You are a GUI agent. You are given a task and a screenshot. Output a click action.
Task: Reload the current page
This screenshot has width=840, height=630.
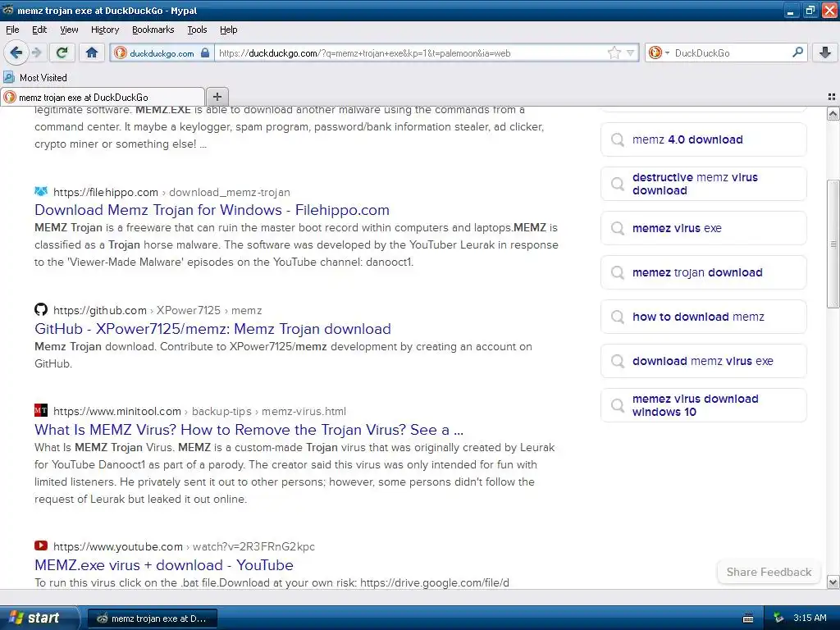(62, 52)
